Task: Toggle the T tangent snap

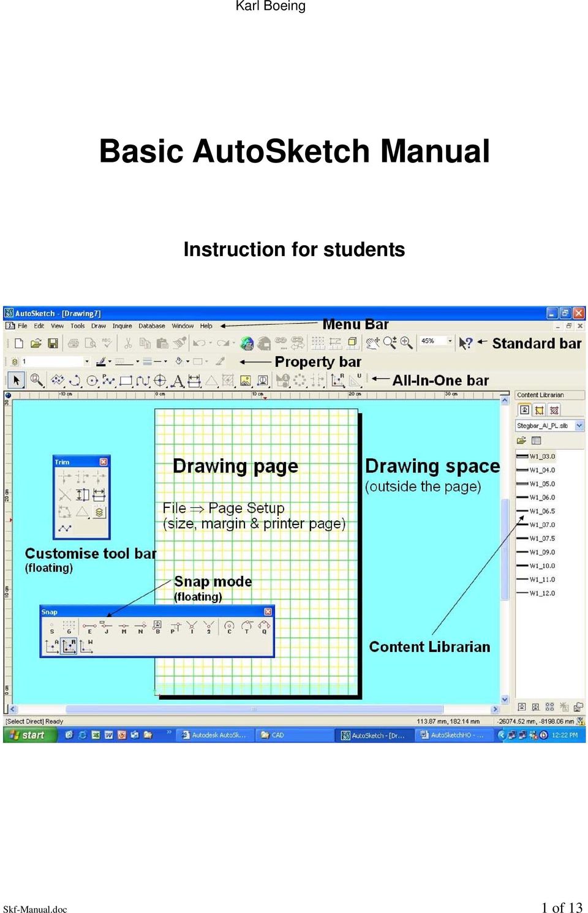Action: click(247, 627)
